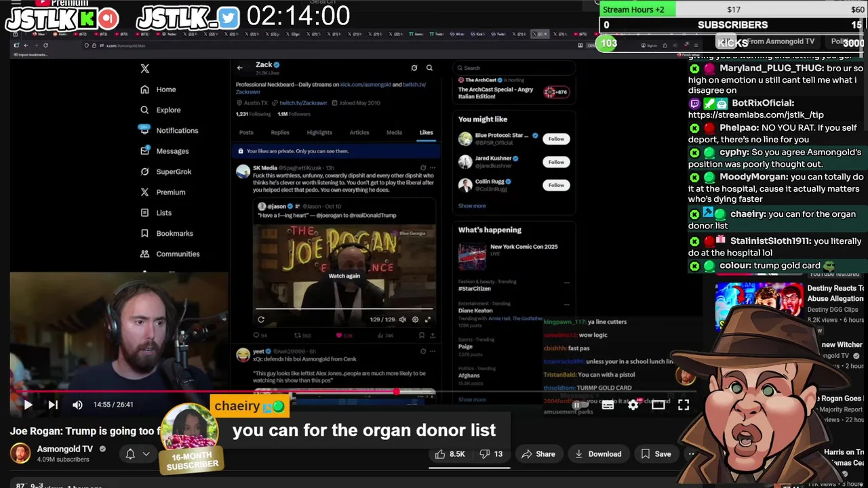Open Notifications in X sidebar
This screenshot has height=488, width=868.
(x=169, y=130)
